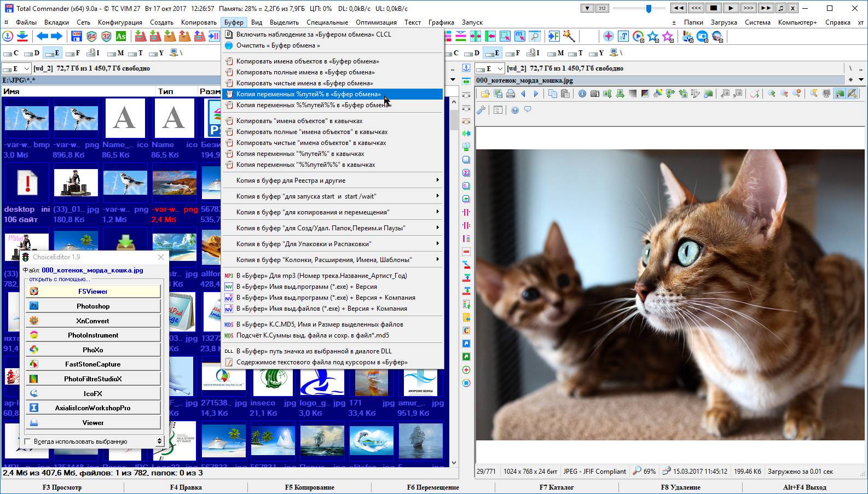Click the magnifier search icon in main toolbar

534,36
